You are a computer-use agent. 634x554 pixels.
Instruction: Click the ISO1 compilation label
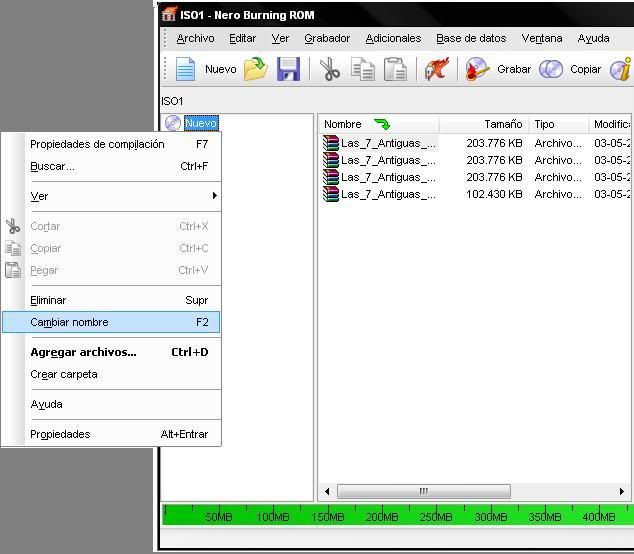(172, 101)
